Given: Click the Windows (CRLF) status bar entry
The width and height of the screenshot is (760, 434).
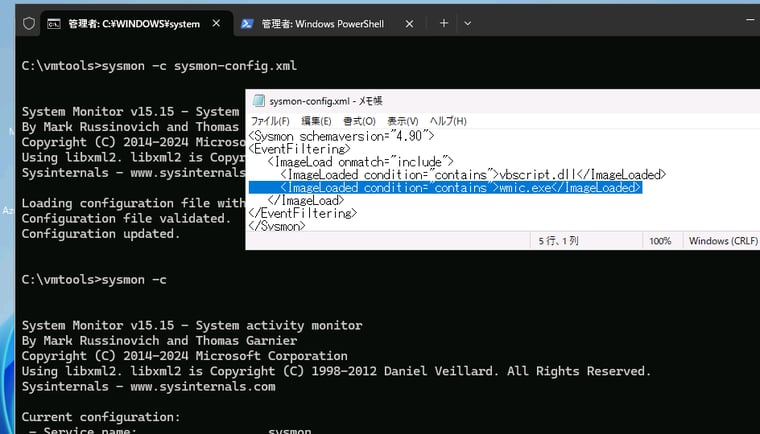Looking at the screenshot, I should 723,241.
